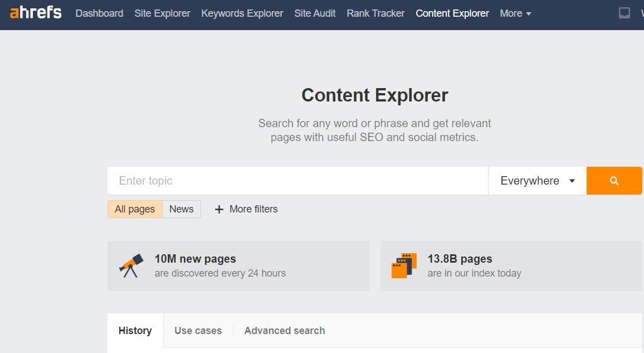Click 'are discovered every 24 hours' text
This screenshot has height=353, width=644.
(x=220, y=273)
